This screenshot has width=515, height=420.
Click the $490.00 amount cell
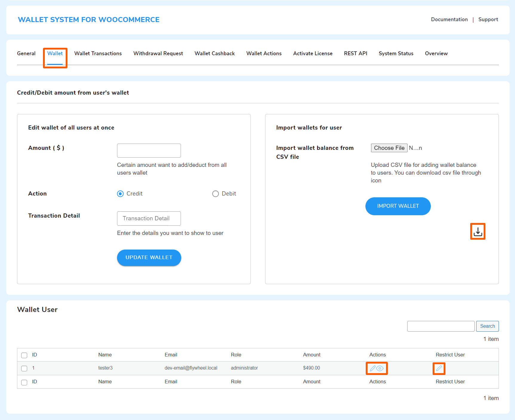coord(311,368)
